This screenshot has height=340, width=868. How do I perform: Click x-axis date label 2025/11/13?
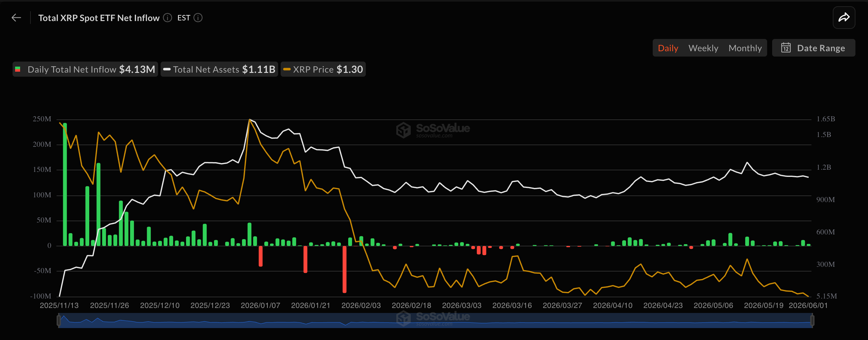click(59, 305)
